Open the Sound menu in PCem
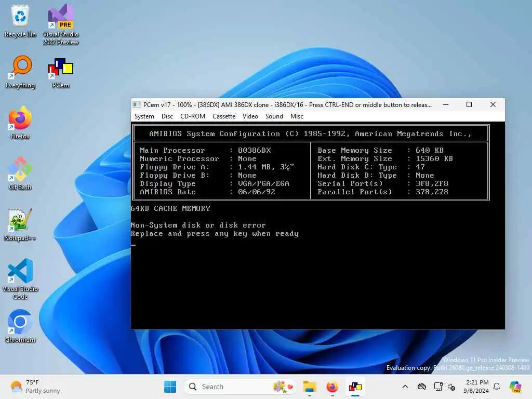The height and width of the screenshot is (399, 532). [x=274, y=116]
